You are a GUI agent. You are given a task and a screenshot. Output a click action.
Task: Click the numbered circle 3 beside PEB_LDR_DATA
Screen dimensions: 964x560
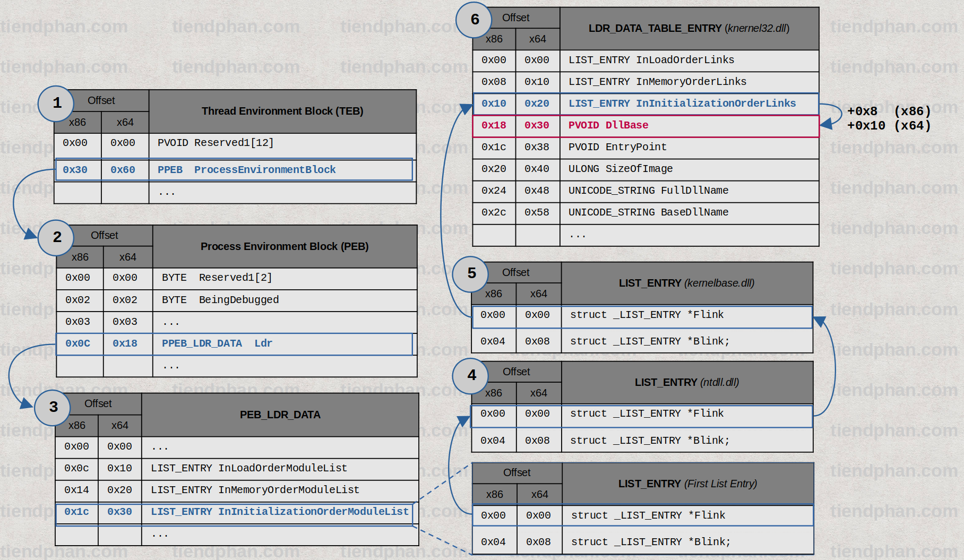pyautogui.click(x=53, y=408)
